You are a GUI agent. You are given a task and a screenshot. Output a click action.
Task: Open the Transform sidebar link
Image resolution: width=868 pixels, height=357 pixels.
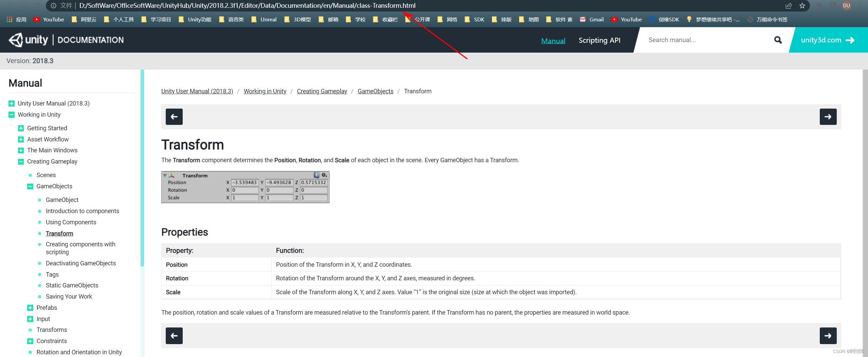coord(59,233)
